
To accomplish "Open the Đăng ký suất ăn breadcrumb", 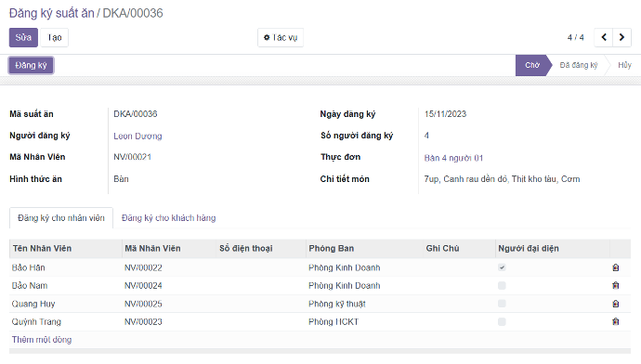I will coord(51,13).
